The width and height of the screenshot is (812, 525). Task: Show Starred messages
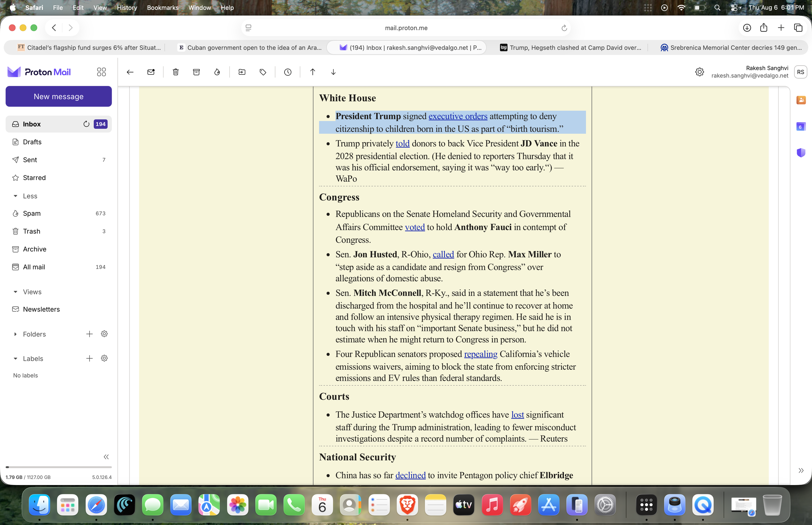(58, 178)
